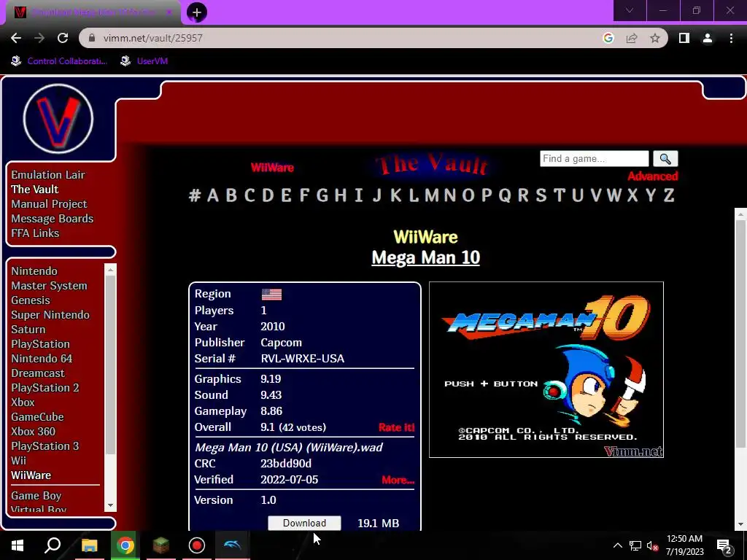Viewport: 747px width, 560px height.
Task: Open the Windows Start menu
Action: point(18,545)
